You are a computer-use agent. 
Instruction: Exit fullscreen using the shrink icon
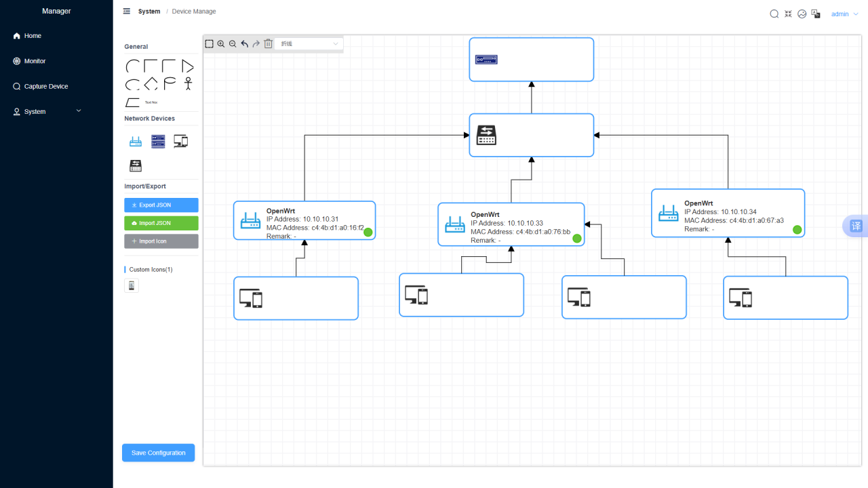[788, 14]
